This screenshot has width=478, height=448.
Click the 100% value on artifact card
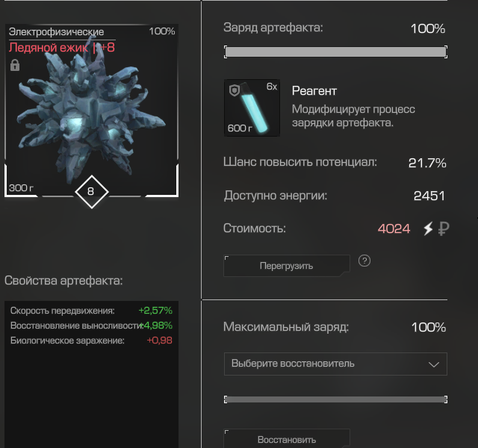[x=162, y=31]
